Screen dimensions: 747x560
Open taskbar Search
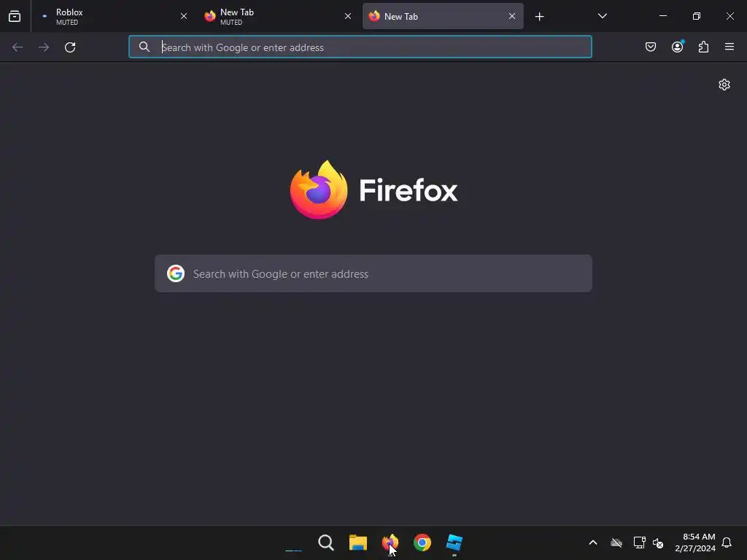[326, 542]
